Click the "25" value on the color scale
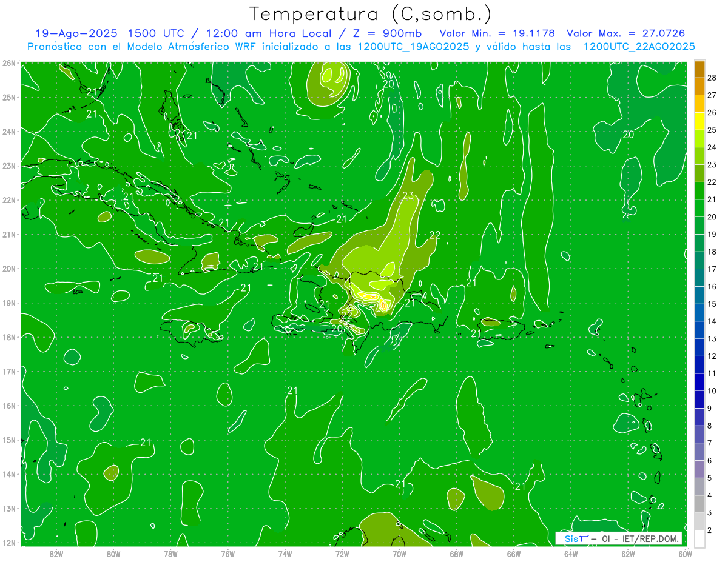Image resolution: width=728 pixels, height=562 pixels. 712,130
